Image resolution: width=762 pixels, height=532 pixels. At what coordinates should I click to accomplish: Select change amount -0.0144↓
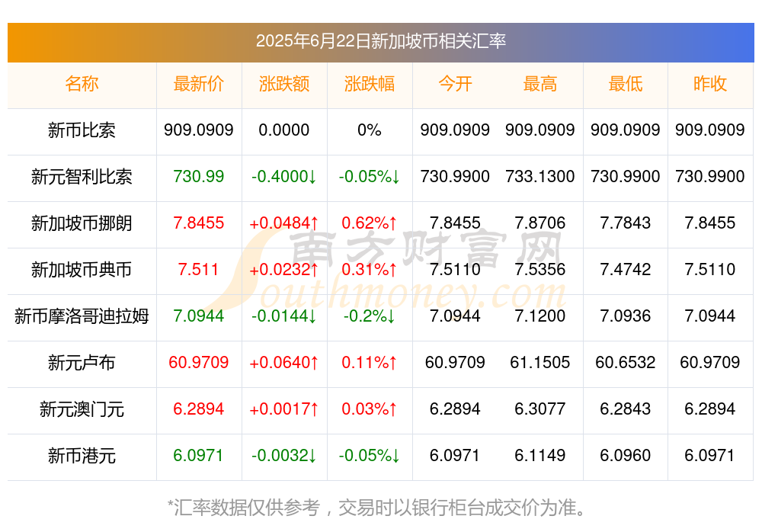(x=283, y=316)
